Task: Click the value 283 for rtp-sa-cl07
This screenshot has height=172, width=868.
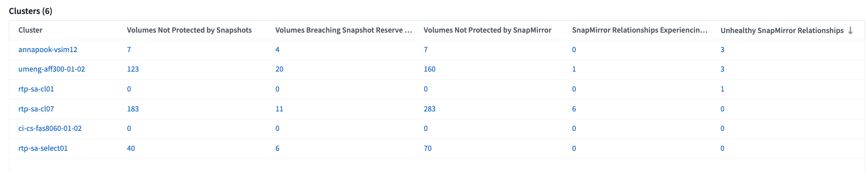Action: [430, 109]
